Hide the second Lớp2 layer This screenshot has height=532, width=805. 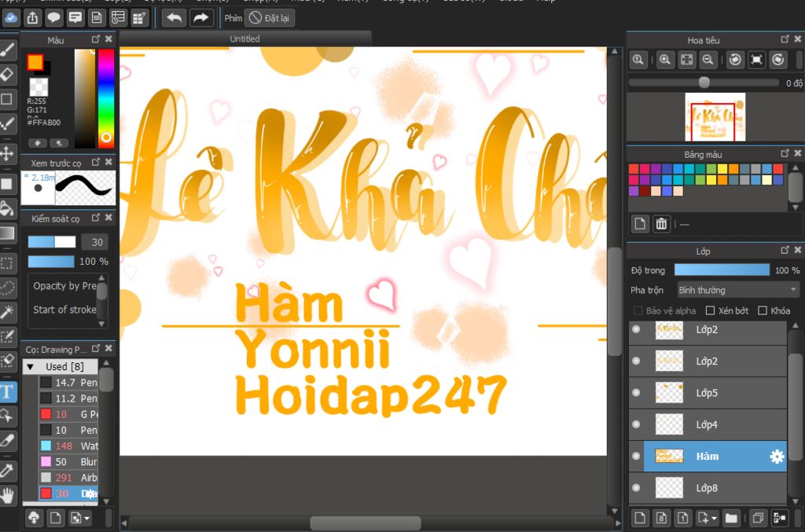pos(637,361)
